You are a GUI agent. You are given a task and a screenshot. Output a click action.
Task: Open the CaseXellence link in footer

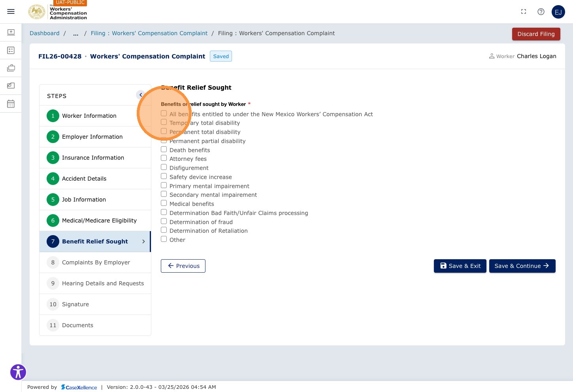79,387
